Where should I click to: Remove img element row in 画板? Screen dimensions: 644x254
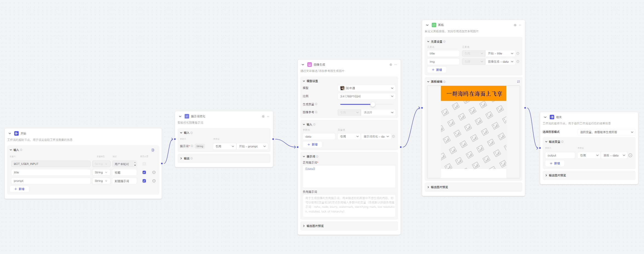pyautogui.click(x=518, y=62)
